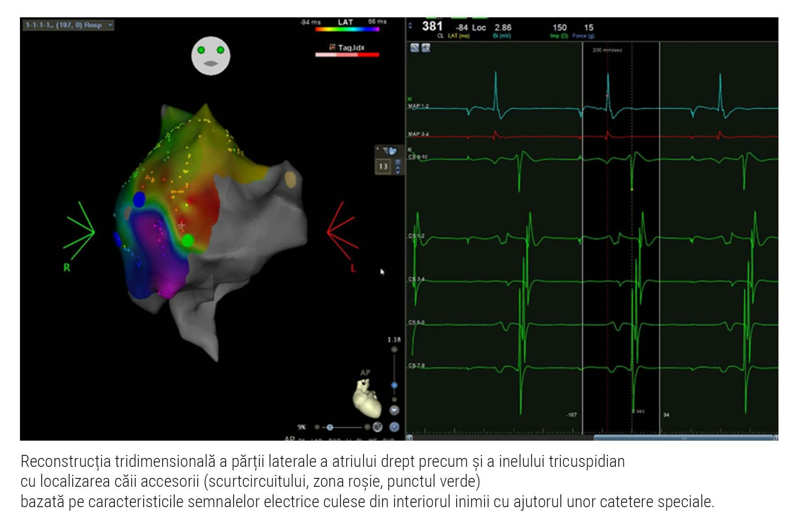798x532 pixels.
Task: Click the vertical zoom slider handle
Action: coord(394,385)
